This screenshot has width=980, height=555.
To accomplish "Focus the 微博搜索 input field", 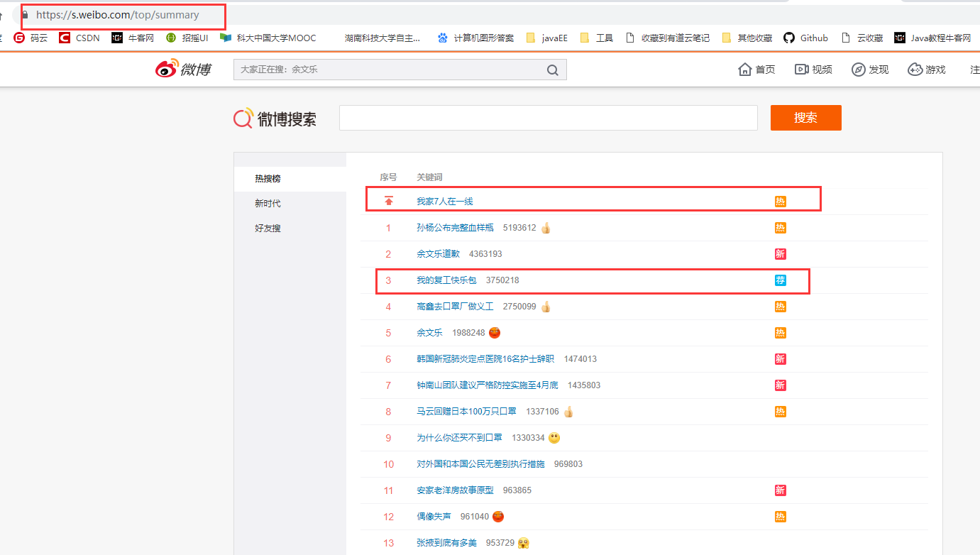I will point(549,118).
